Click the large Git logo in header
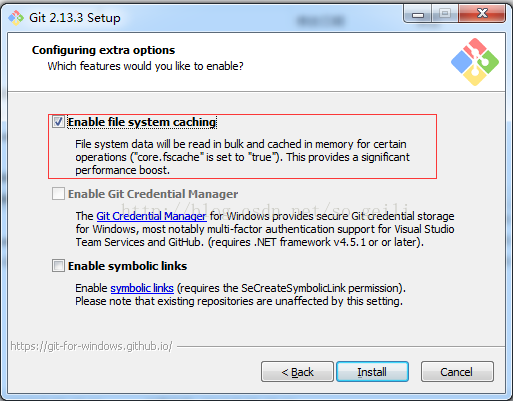The image size is (513, 401). pos(475,62)
